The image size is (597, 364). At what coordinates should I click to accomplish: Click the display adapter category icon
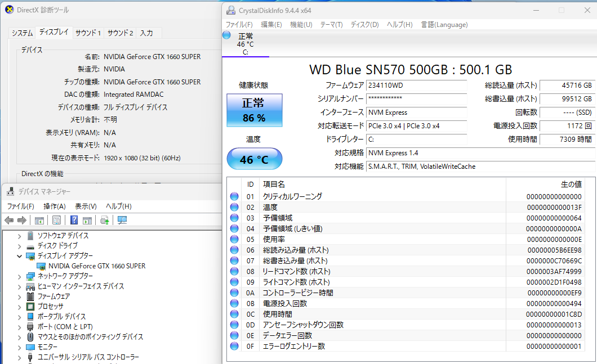tap(30, 256)
